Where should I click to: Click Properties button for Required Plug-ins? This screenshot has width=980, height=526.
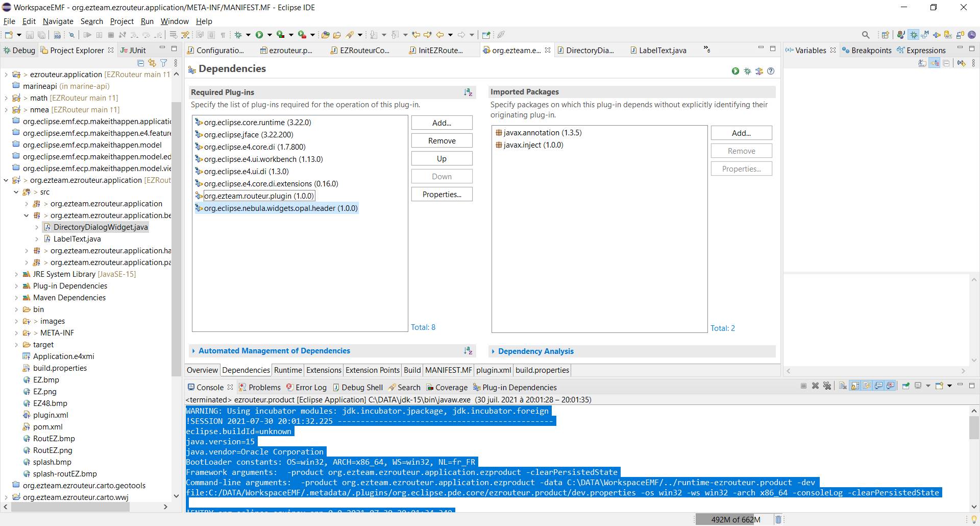pos(442,195)
